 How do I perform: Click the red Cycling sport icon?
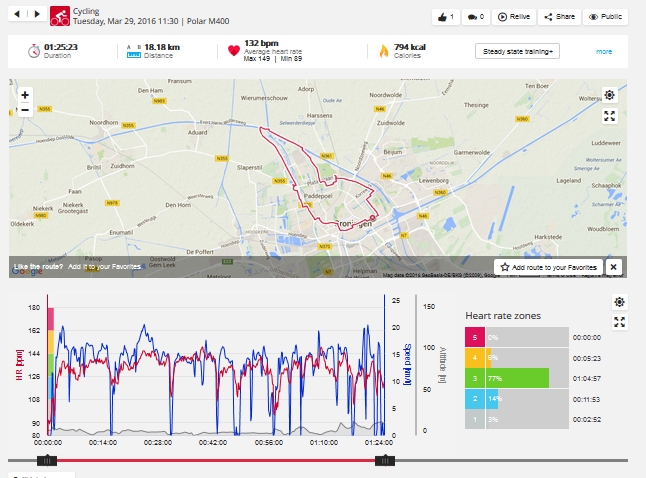pyautogui.click(x=60, y=17)
